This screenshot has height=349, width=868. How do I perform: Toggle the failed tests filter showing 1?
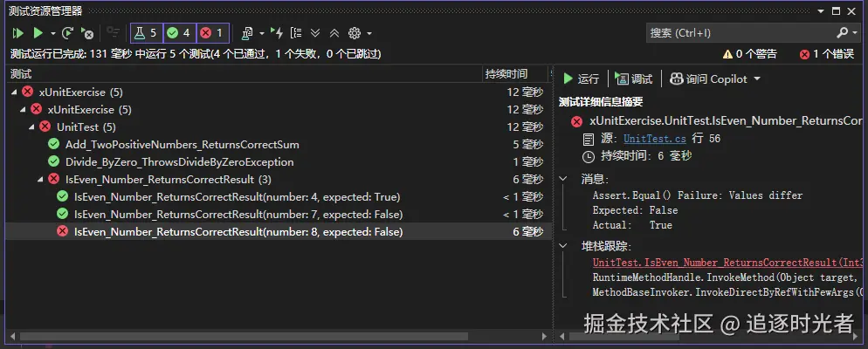pos(212,33)
